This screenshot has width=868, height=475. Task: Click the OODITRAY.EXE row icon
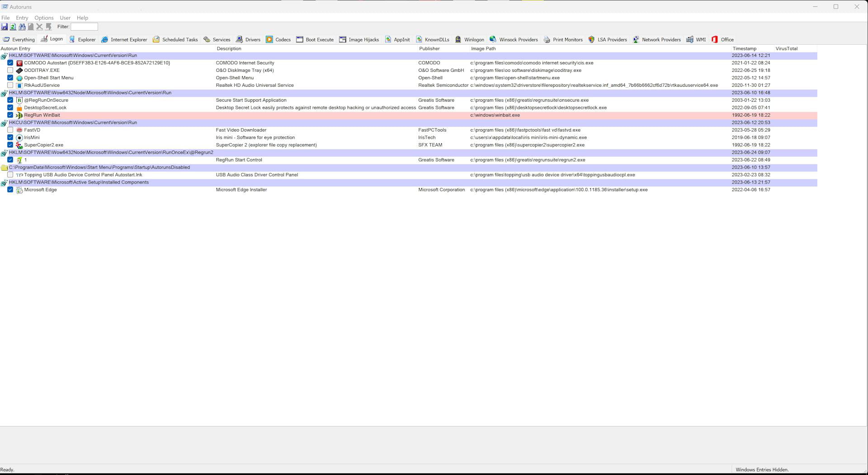tap(19, 71)
